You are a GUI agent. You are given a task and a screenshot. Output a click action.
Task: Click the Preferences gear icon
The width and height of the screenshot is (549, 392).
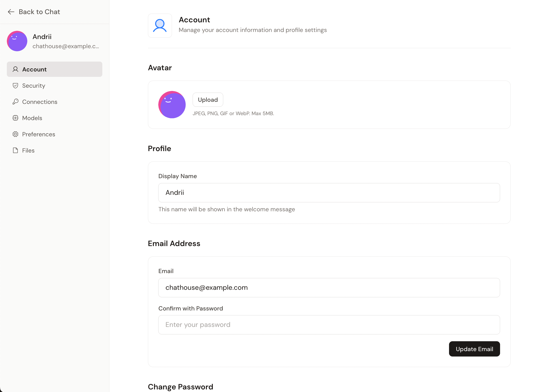16,134
